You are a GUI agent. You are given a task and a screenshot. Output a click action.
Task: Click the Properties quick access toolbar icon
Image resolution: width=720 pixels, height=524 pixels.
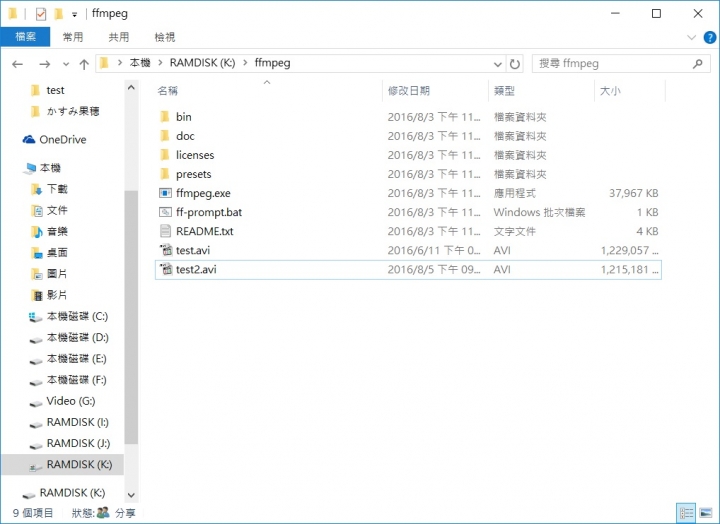pos(41,14)
